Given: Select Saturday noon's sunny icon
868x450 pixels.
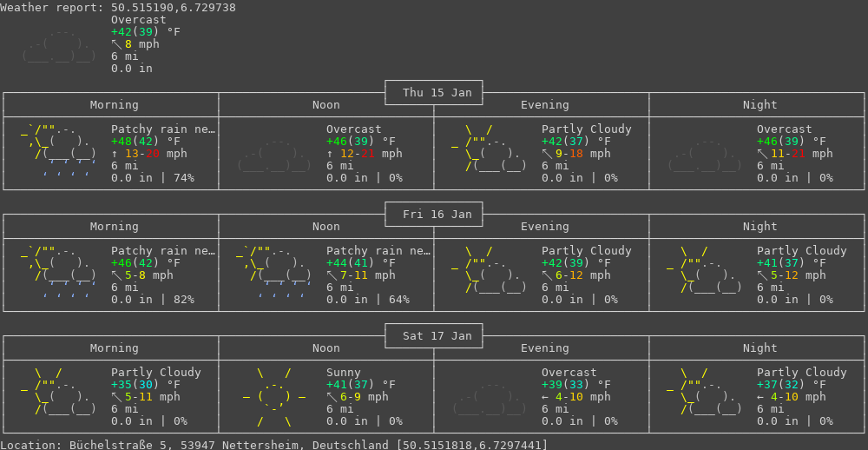Looking at the screenshot, I should (274, 397).
